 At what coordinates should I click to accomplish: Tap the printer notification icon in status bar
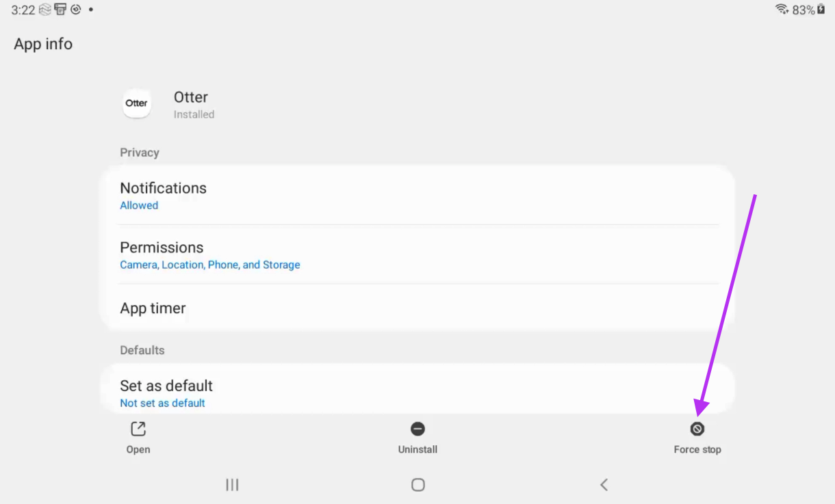click(60, 10)
